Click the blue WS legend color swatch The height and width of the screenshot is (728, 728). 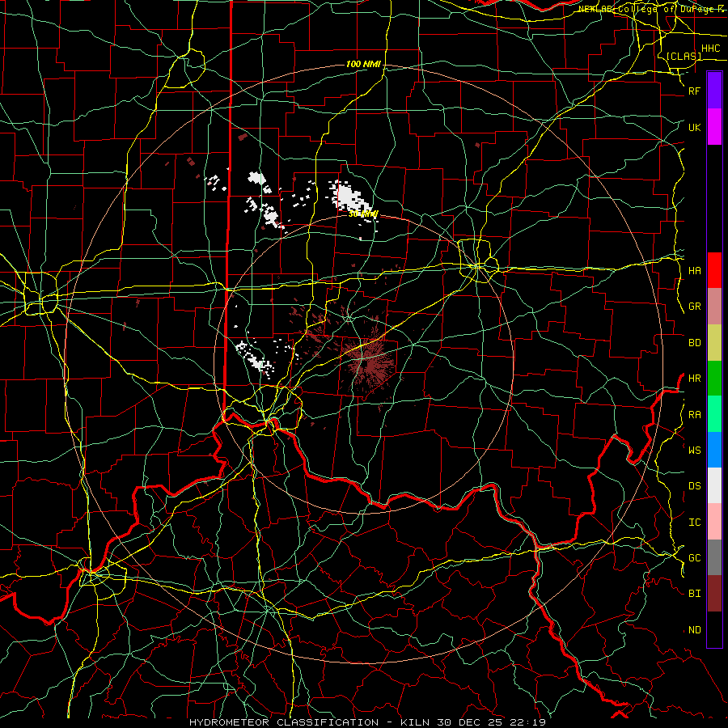point(714,450)
